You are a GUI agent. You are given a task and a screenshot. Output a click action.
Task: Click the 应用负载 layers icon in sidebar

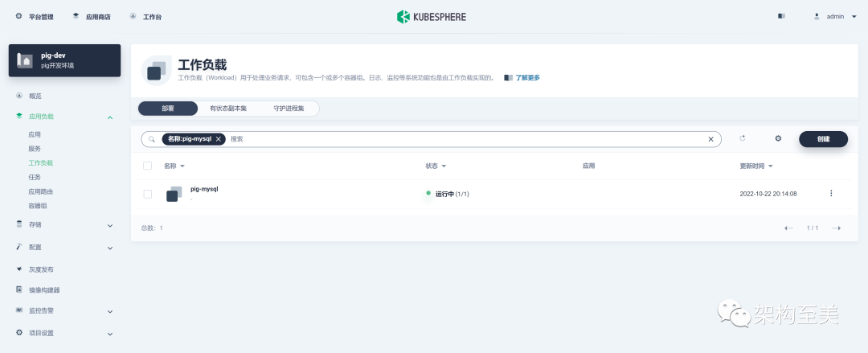pos(18,117)
